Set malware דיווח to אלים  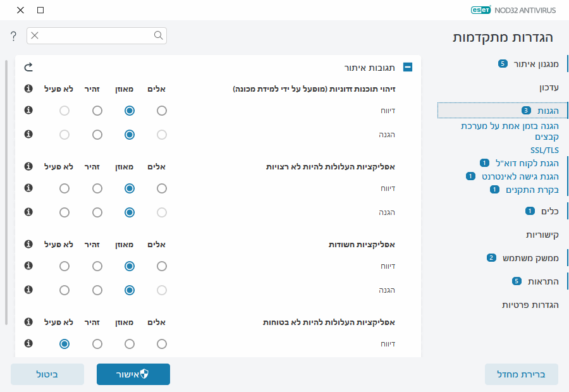162,111
